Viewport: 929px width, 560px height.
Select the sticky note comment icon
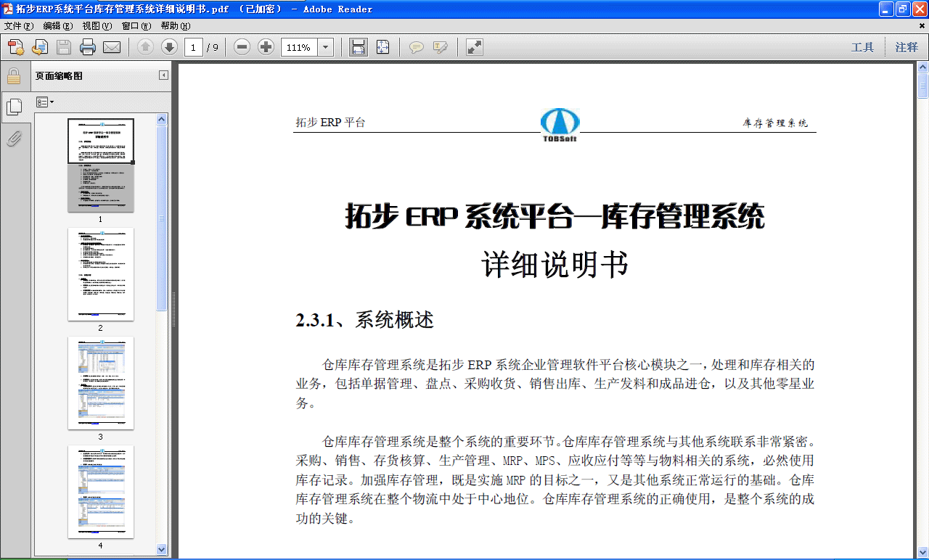coord(417,46)
